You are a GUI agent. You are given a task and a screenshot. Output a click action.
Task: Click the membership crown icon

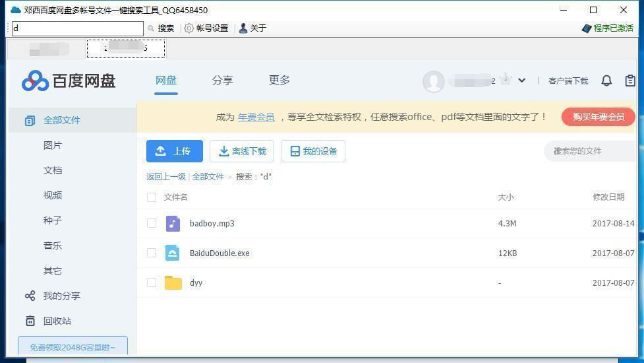(x=506, y=78)
